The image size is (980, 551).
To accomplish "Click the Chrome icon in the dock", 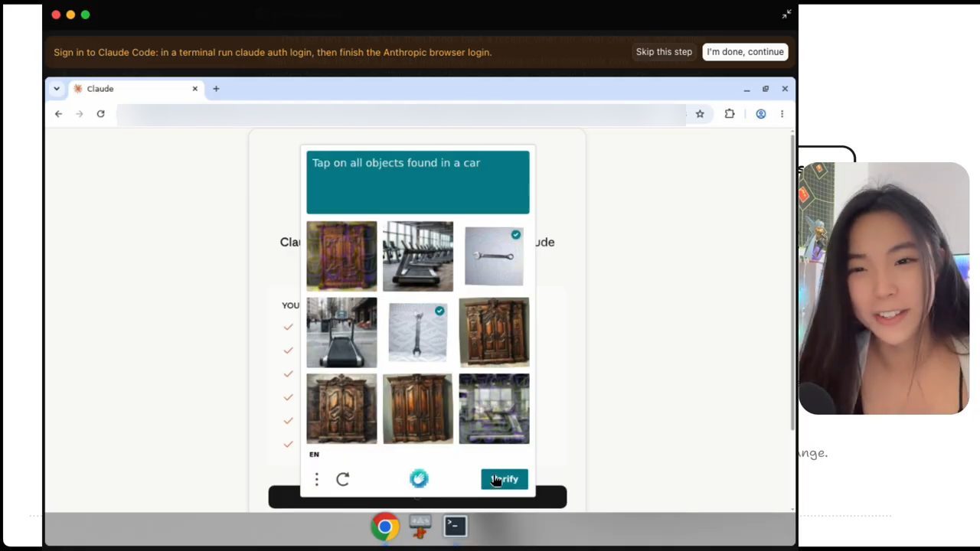I will coord(385,527).
